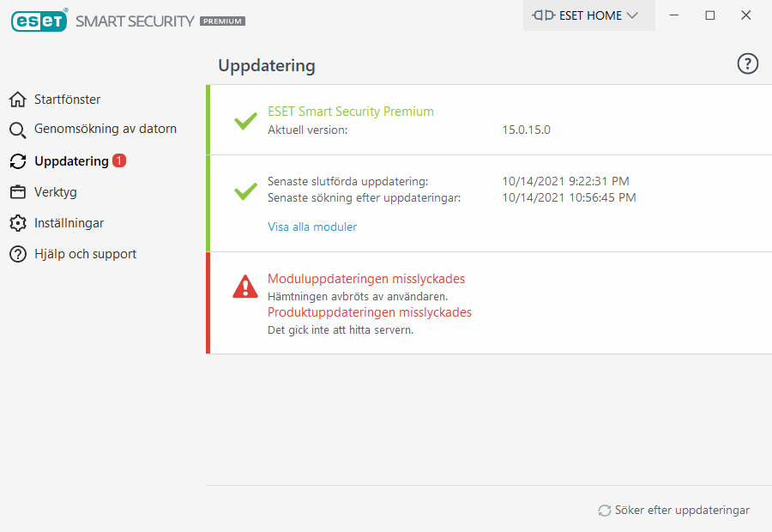Open help with the top-right question mark
Screen dimensions: 772x532
[748, 63]
